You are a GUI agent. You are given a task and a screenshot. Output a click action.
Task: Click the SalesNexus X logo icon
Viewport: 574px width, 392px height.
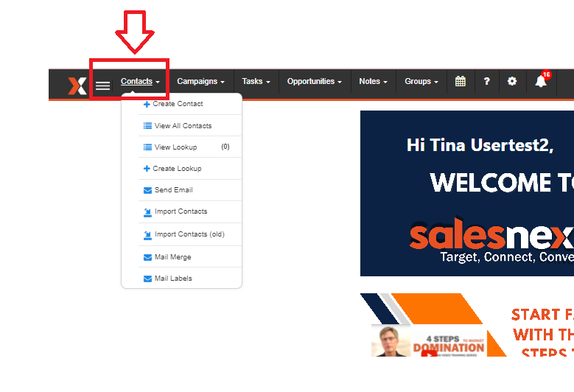click(77, 85)
